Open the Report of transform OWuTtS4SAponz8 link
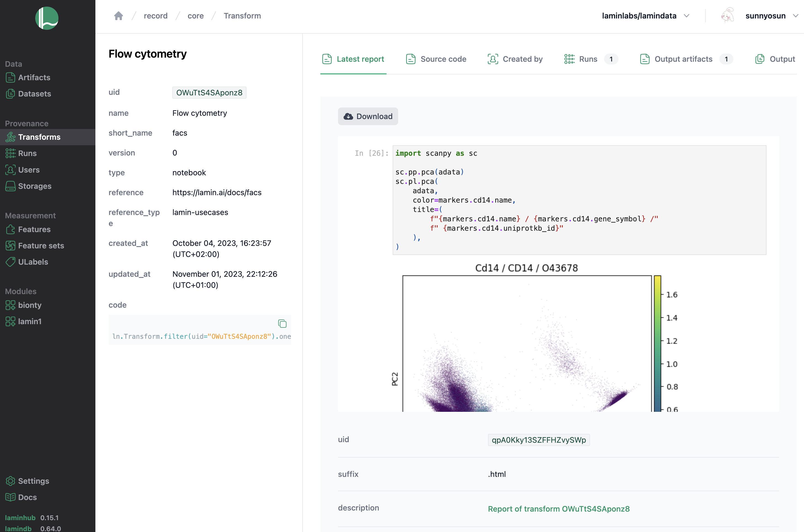The height and width of the screenshot is (532, 804). (559, 509)
